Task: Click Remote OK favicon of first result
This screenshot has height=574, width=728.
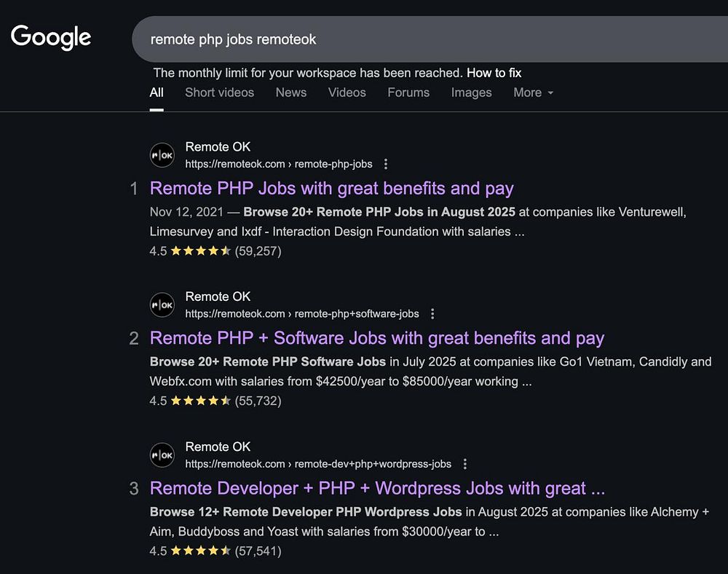Action: (162, 155)
